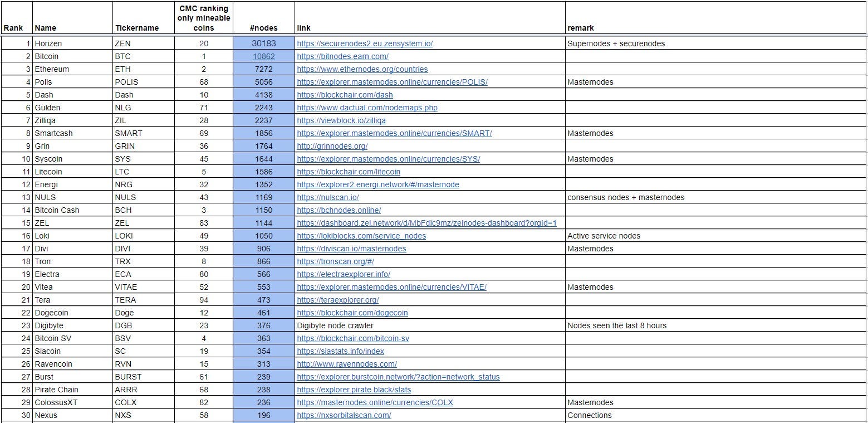Image resolution: width=868 pixels, height=423 pixels.
Task: Click the 4138 nodes cell for Dash
Action: point(264,95)
